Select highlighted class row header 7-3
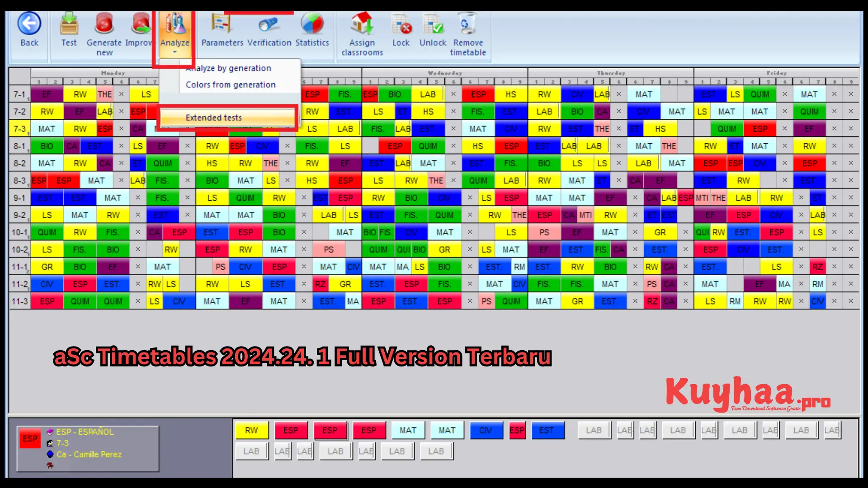This screenshot has width=868, height=488. pos(19,129)
